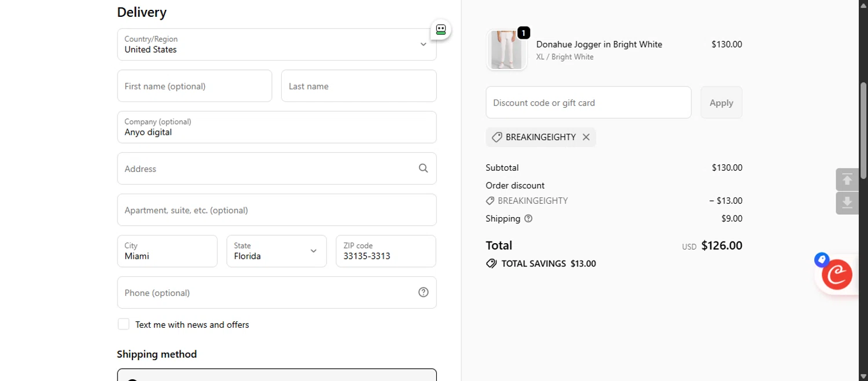This screenshot has height=381, width=868.
Task: Click the total amount $126.00
Action: coord(722,246)
